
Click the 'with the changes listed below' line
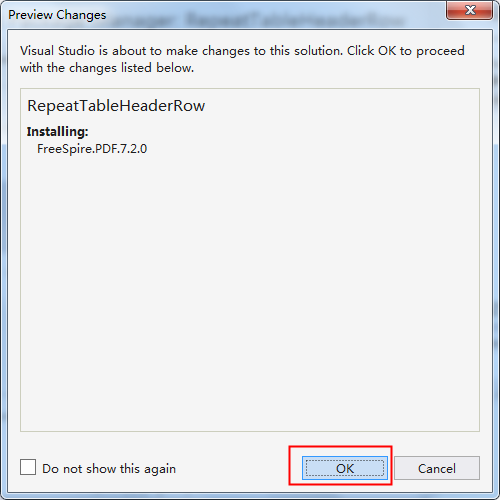[107, 68]
